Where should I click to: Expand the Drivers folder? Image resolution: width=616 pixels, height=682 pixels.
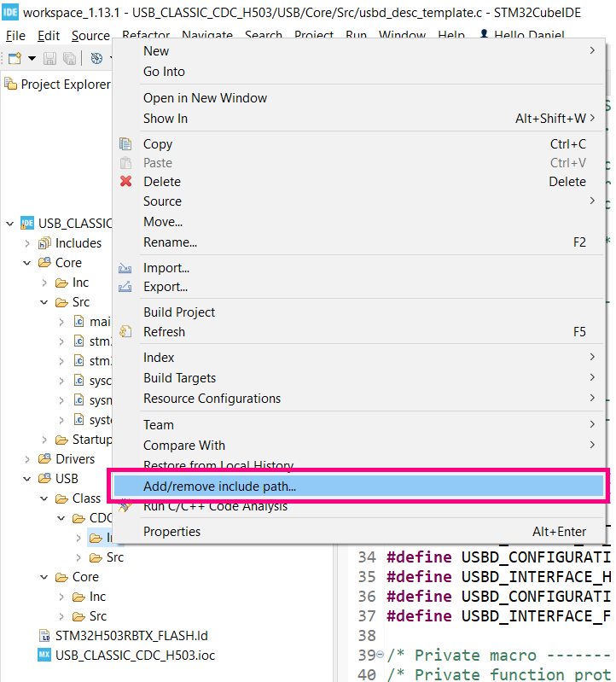pos(27,459)
